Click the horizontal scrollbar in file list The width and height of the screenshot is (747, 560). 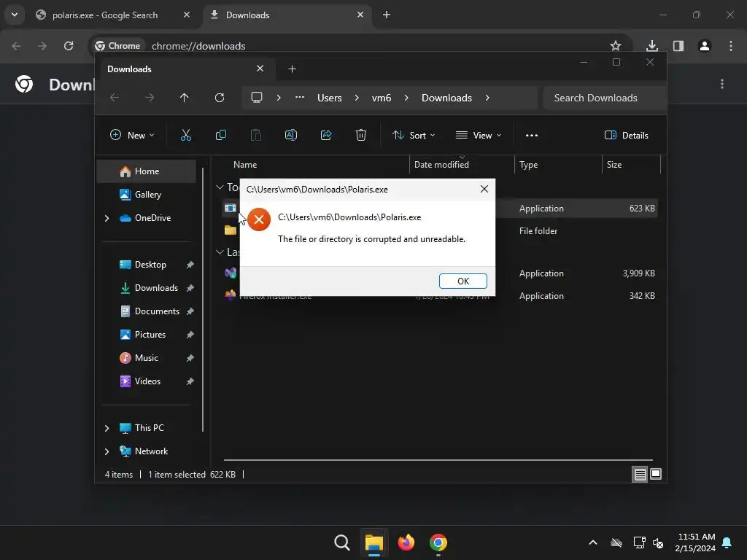[x=438, y=460]
